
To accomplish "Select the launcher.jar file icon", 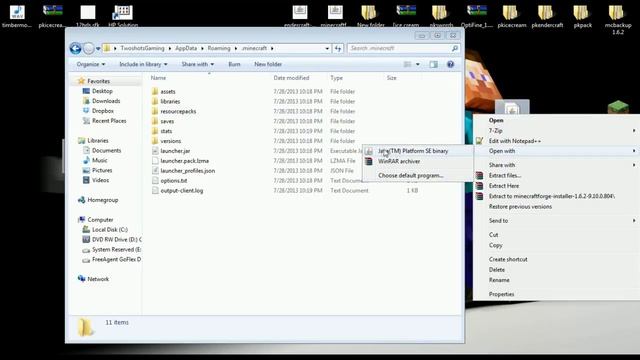I will tap(155, 151).
